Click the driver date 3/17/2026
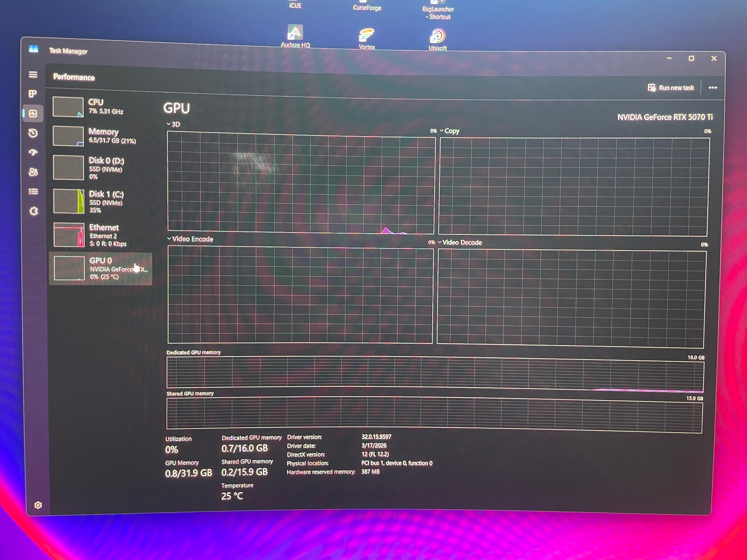This screenshot has height=560, width=747. [374, 446]
